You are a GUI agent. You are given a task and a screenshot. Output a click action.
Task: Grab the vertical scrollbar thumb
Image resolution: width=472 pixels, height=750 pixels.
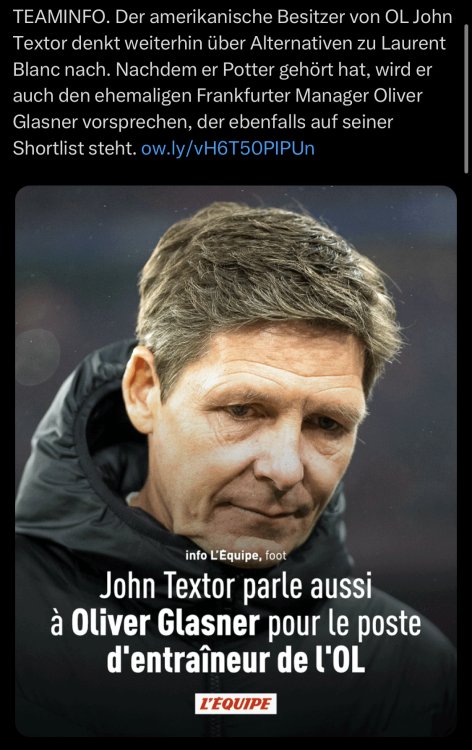point(467,98)
